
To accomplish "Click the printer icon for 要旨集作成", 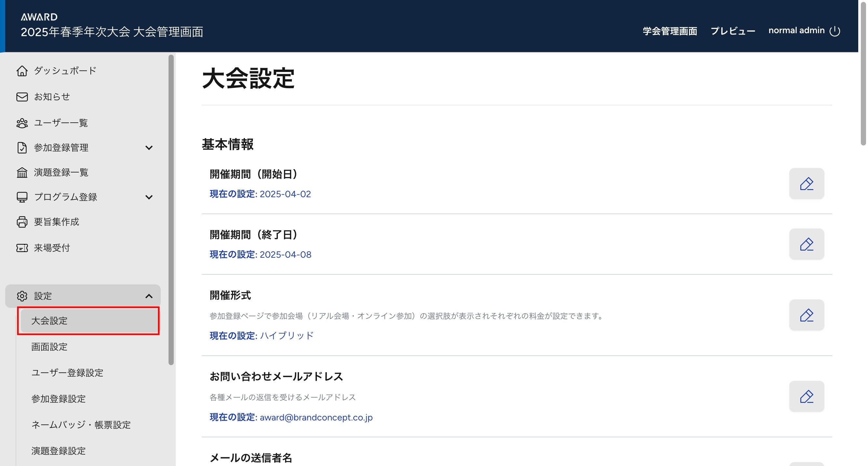I will click(x=22, y=222).
